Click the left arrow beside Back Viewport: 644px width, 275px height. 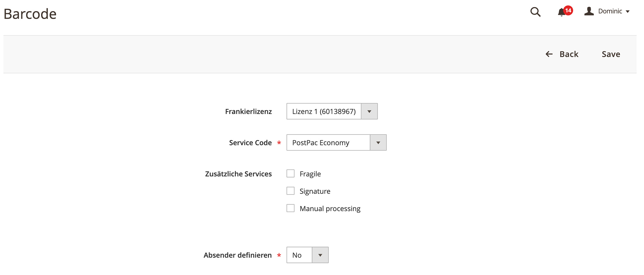pos(549,54)
